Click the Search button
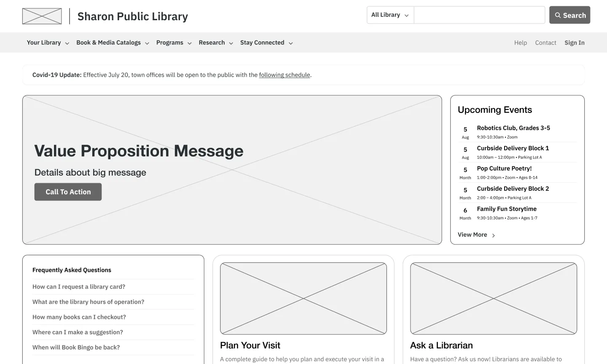607x364 pixels. [569, 15]
